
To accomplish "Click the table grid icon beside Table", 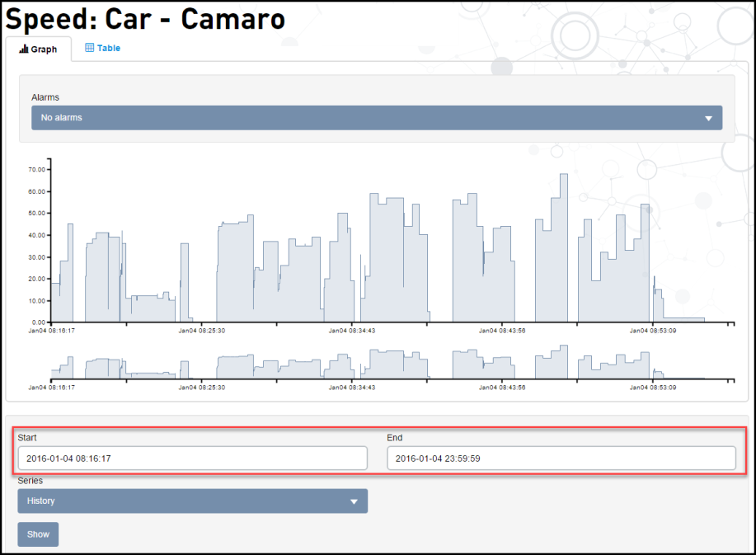I will (90, 47).
